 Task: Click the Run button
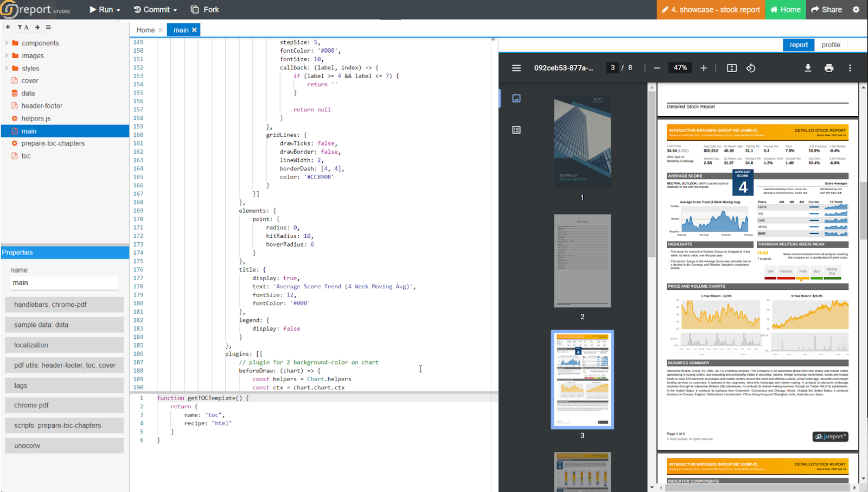point(101,10)
